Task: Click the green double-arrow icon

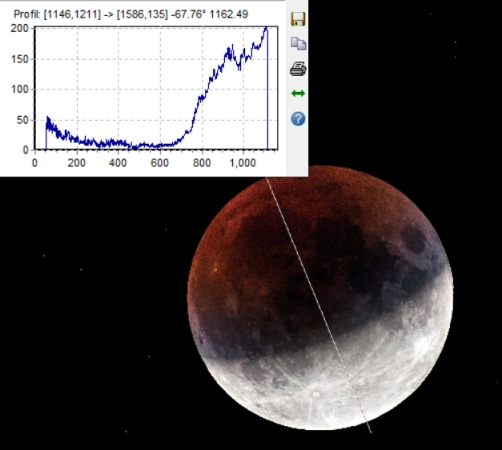Action: pyautogui.click(x=298, y=94)
